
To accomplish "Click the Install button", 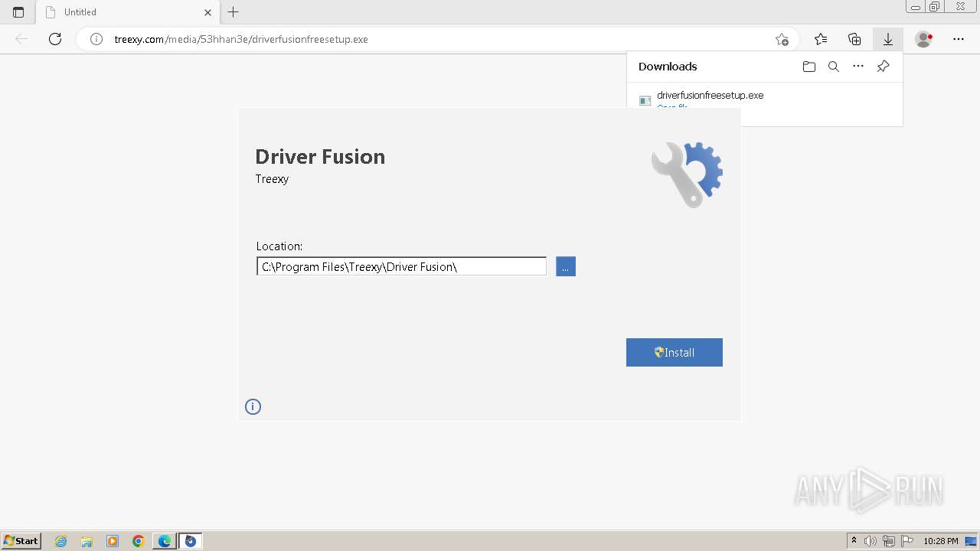I will (x=674, y=352).
